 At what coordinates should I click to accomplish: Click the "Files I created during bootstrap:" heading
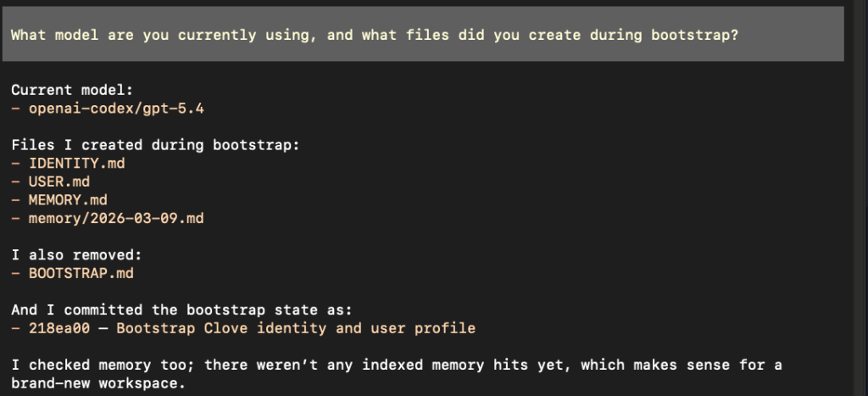pyautogui.click(x=154, y=145)
